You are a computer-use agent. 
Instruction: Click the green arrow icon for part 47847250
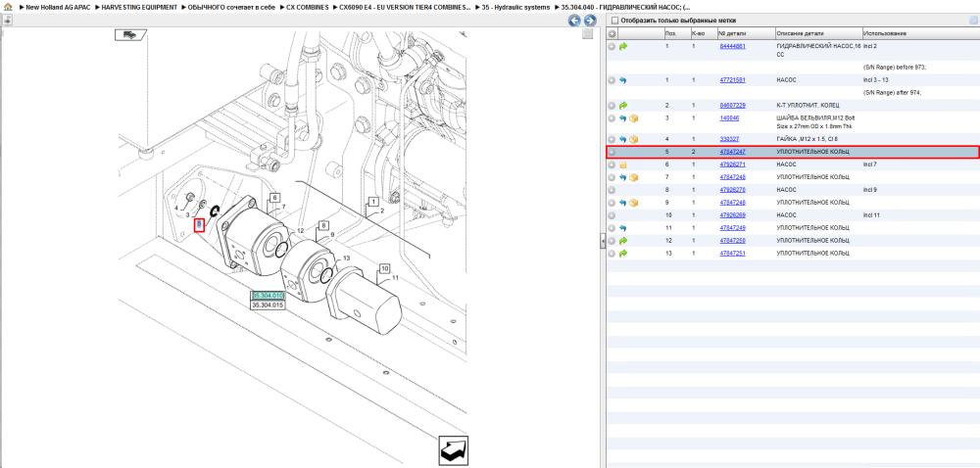coord(623,241)
